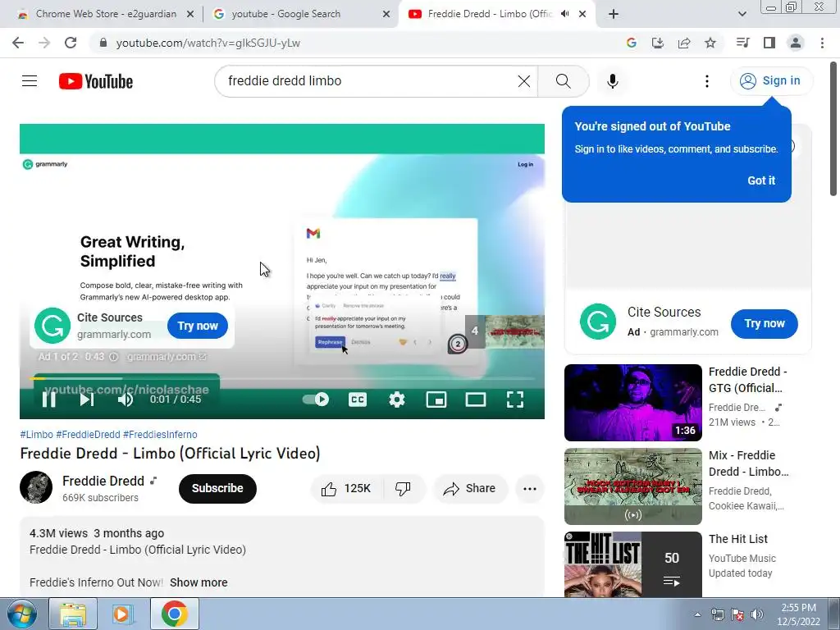Image resolution: width=840 pixels, height=630 pixels.
Task: Switch to youtube Google Search tab
Action: pyautogui.click(x=300, y=14)
